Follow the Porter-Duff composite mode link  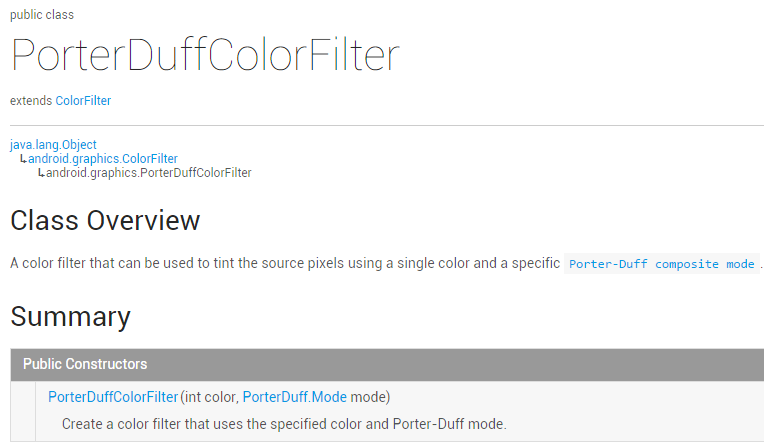661,264
